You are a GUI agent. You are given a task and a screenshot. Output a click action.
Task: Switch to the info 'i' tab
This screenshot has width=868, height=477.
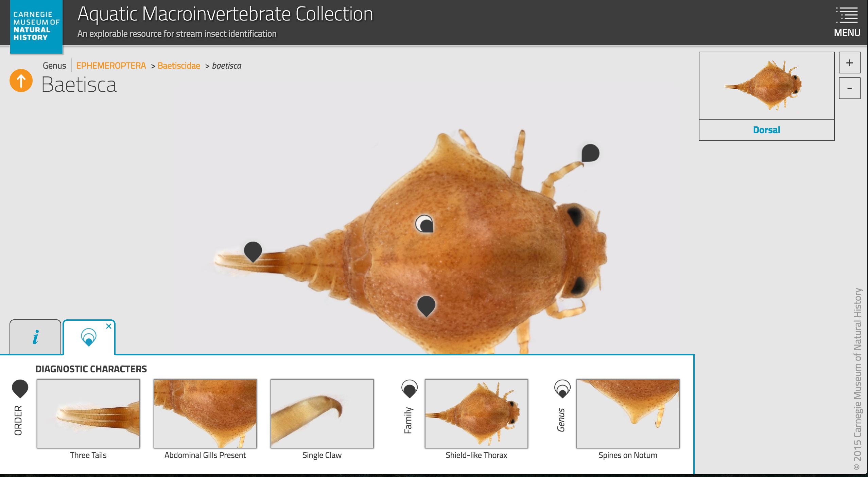tap(35, 337)
